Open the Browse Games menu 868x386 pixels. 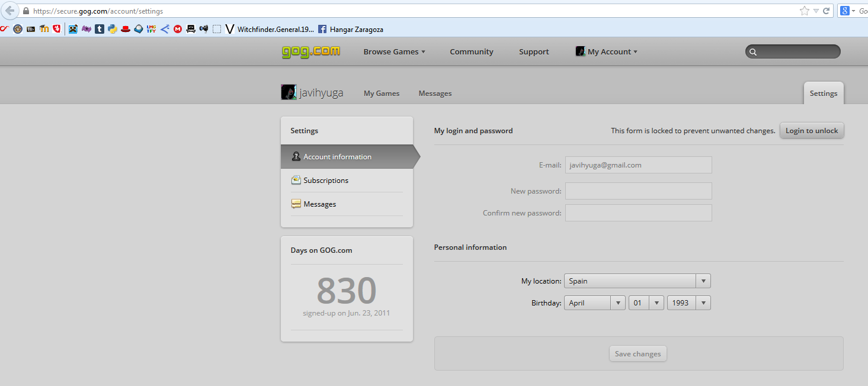coord(395,52)
